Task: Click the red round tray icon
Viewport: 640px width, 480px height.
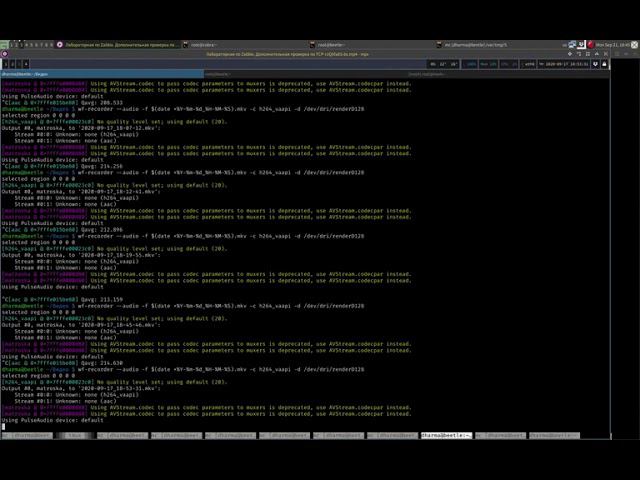Action: tap(591, 44)
